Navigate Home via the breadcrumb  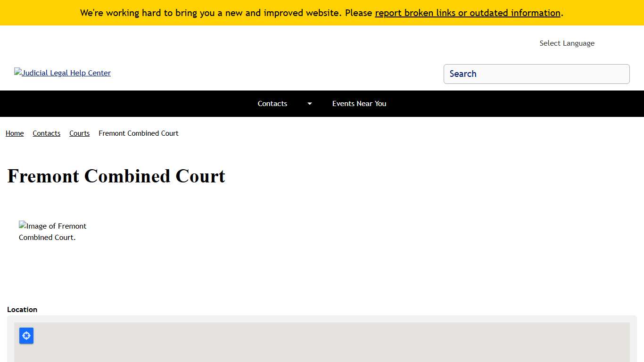[14, 133]
